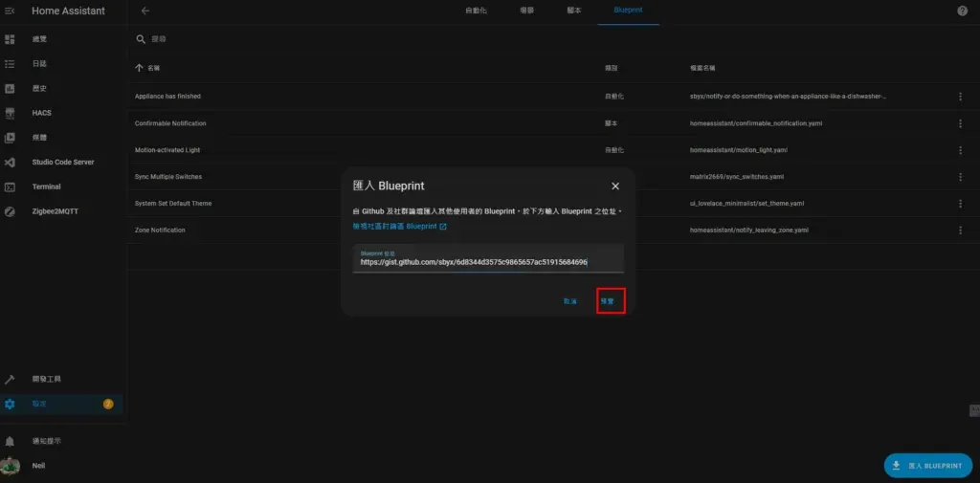Close the 匯入 Blueprint dialog
The height and width of the screenshot is (483, 980).
click(x=615, y=186)
